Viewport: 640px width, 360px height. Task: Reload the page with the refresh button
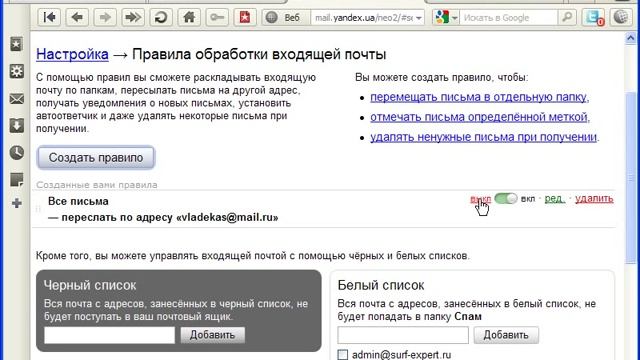pyautogui.click(x=161, y=18)
